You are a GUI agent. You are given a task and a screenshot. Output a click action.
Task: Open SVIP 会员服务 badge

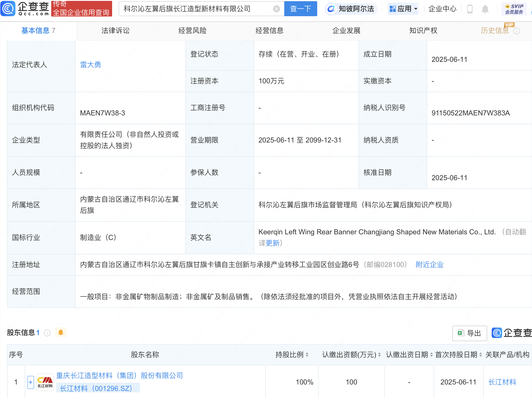point(514,9)
